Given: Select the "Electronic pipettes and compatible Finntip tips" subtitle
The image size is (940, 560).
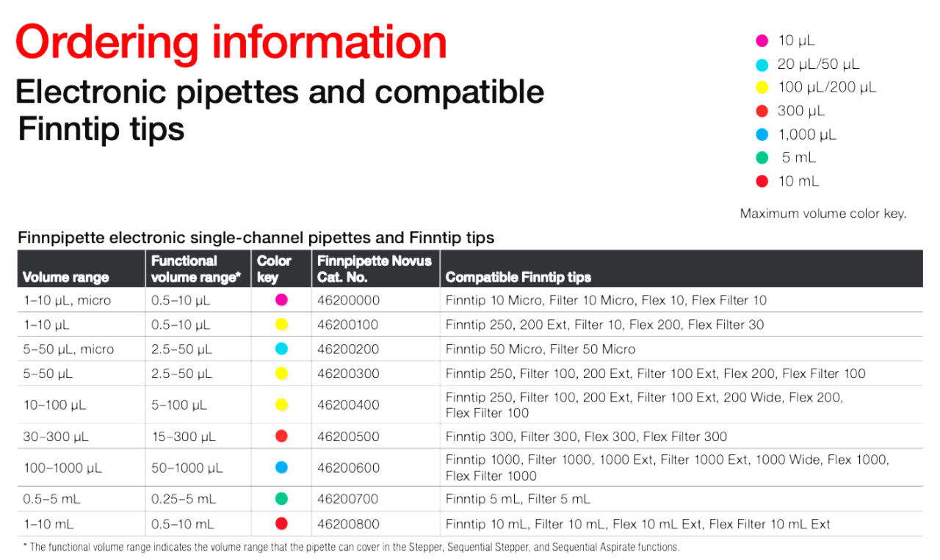Looking at the screenshot, I should [280, 110].
